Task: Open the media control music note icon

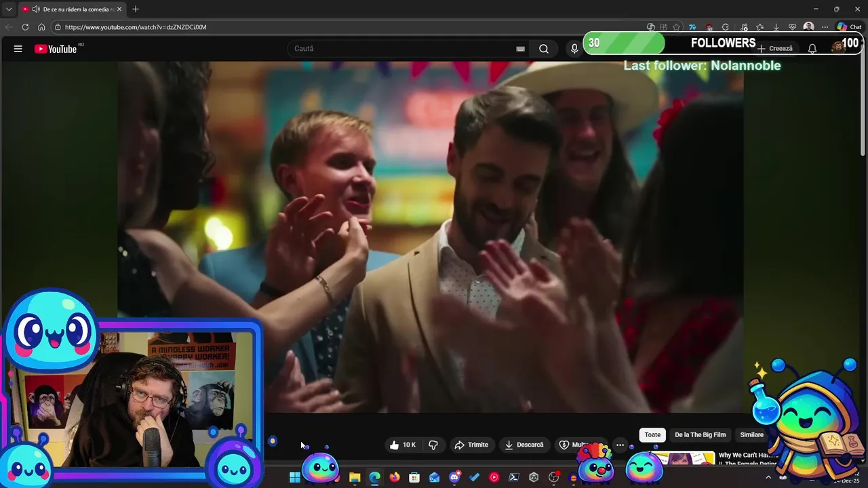Action: (x=744, y=27)
